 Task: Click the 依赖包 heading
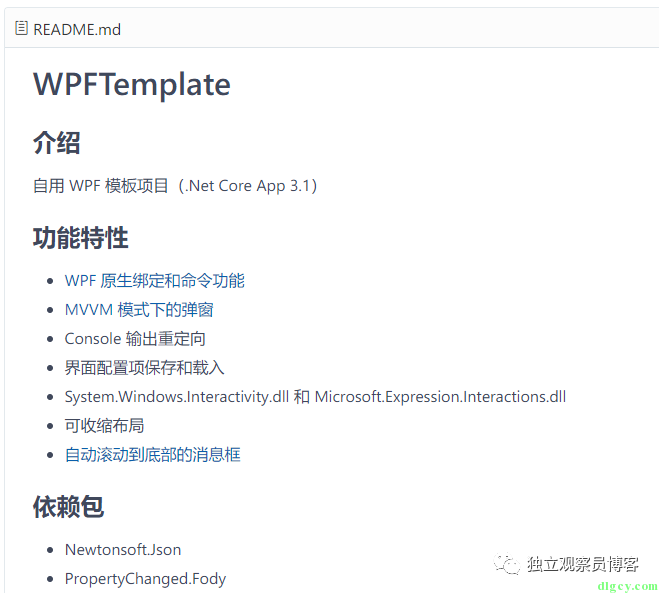(x=69, y=507)
